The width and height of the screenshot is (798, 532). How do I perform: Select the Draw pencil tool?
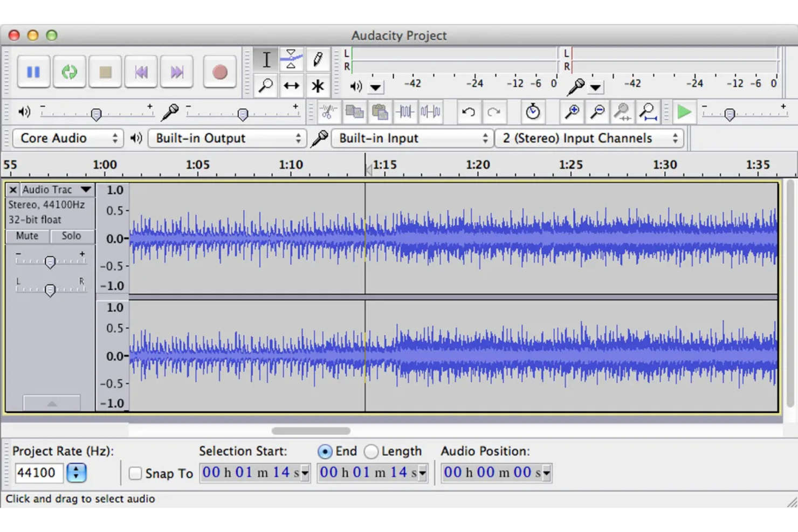318,59
